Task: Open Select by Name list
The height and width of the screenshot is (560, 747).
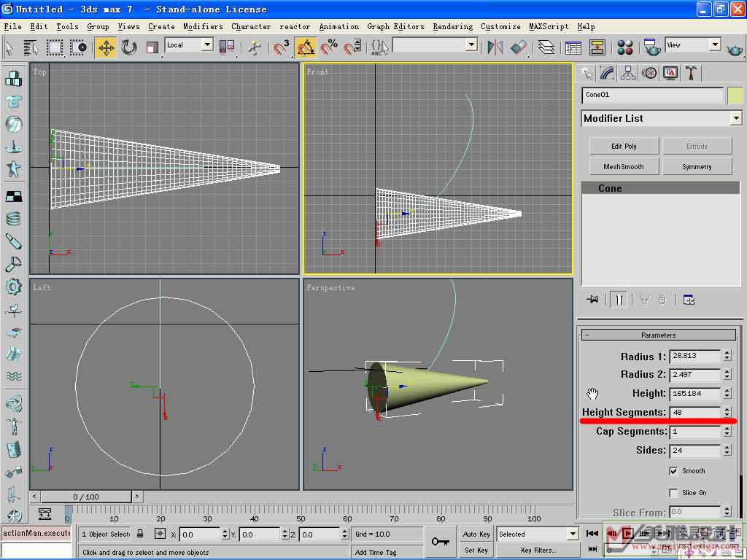Action: [31, 47]
